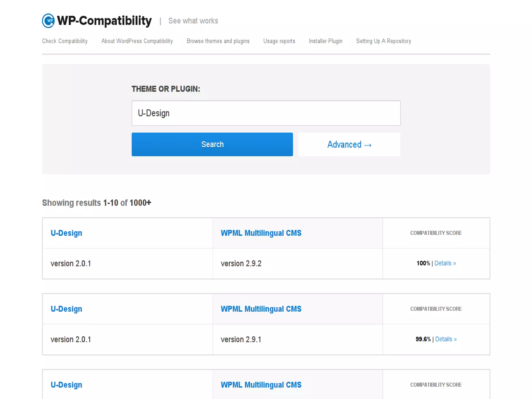Focus the Theme or Plugin search field
Viewport: 532px width, 399px height.
266,113
